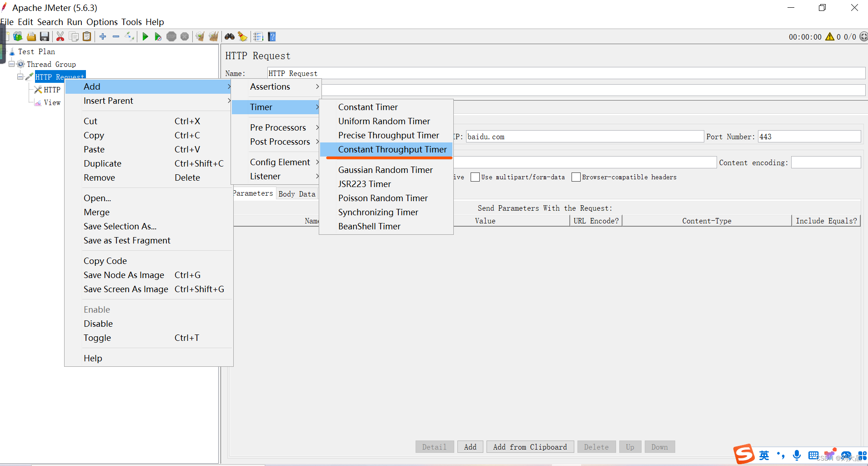This screenshot has height=466, width=868.
Task: Toggle Sogou English/Chinese mode indicator
Action: pos(764,455)
